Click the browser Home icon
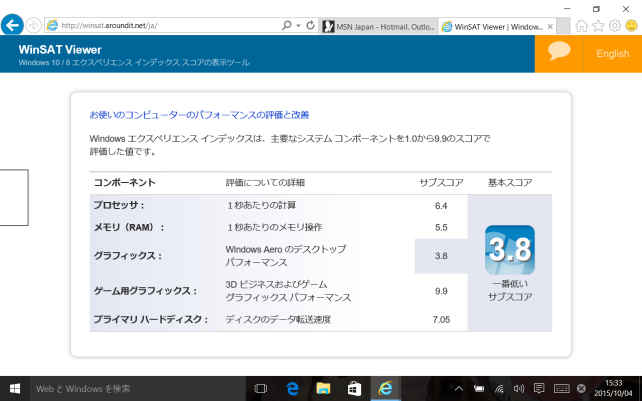Image resolution: width=642 pixels, height=401 pixels. coord(581,26)
